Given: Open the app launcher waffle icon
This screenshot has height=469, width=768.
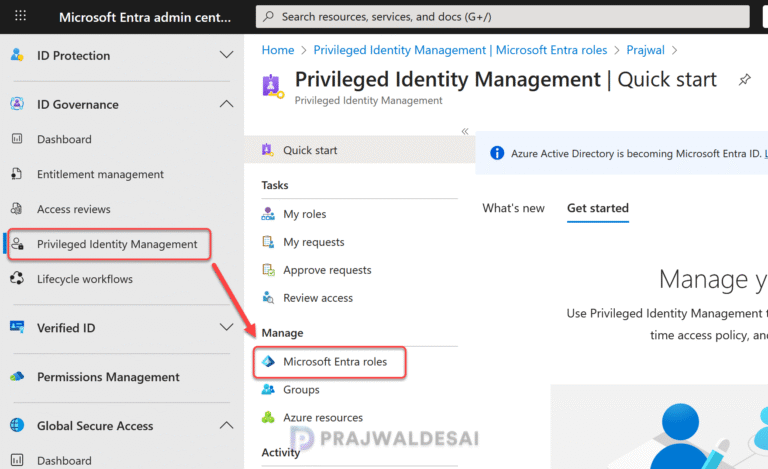Looking at the screenshot, I should point(20,16).
